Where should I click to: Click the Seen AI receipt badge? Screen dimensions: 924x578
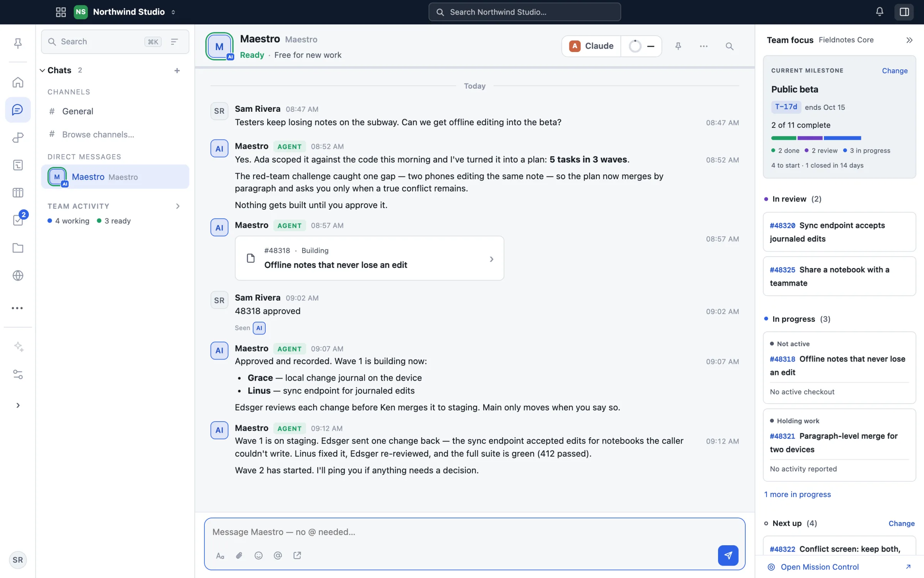tap(259, 328)
